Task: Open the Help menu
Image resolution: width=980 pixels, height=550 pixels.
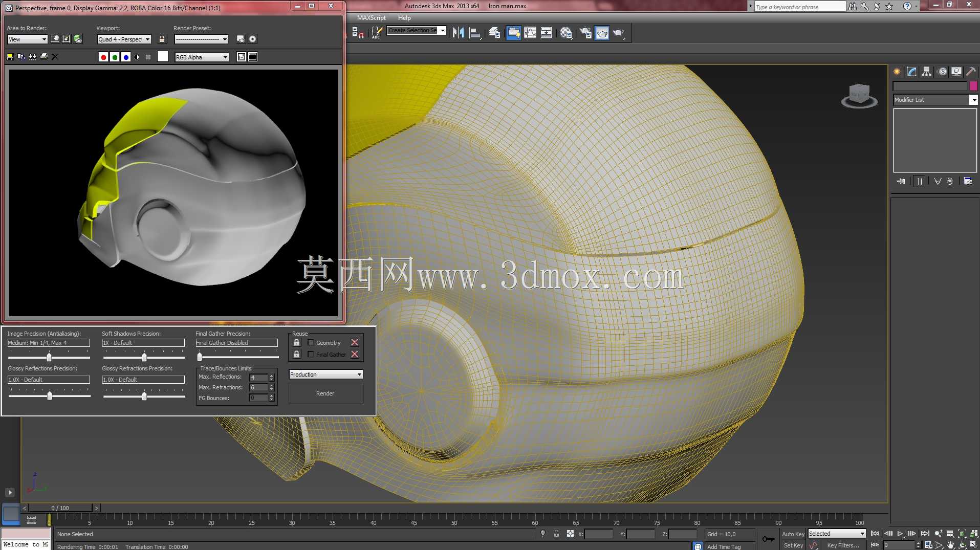Action: (x=404, y=18)
